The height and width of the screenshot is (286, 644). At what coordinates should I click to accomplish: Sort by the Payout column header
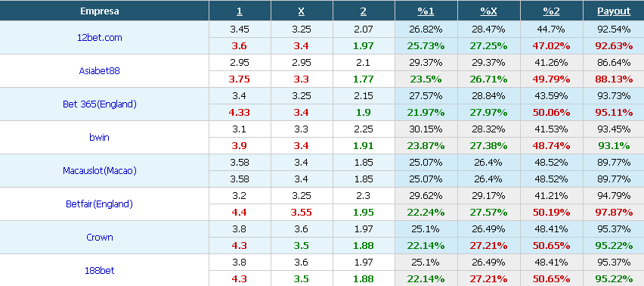click(x=614, y=11)
